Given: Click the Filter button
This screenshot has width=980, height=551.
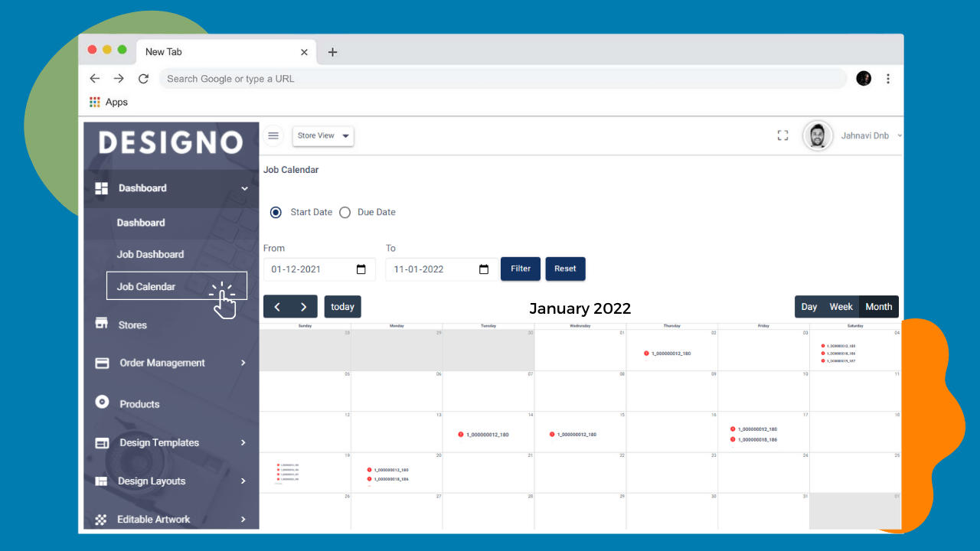Looking at the screenshot, I should [520, 269].
